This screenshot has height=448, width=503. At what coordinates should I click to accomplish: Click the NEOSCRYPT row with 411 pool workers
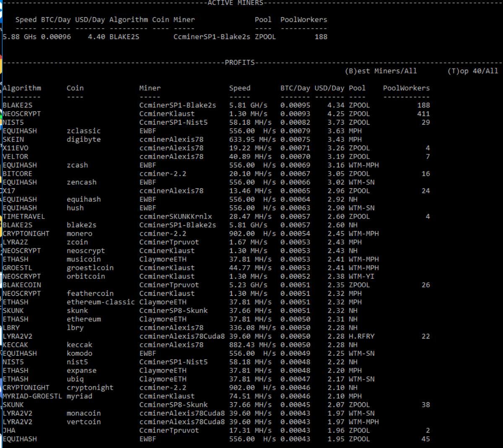216,114
